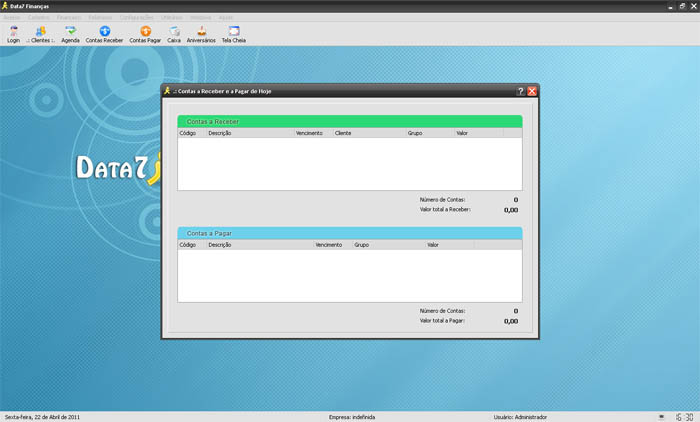This screenshot has height=422, width=700.
Task: Open the Configurações menu
Action: tap(136, 17)
